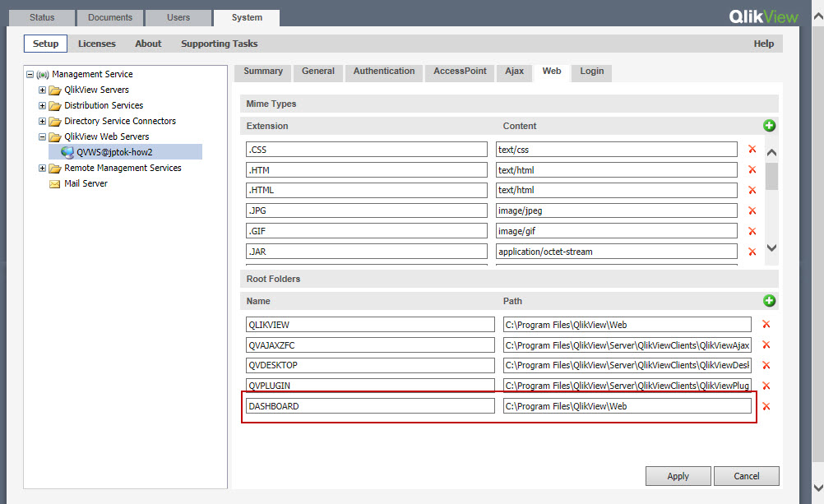Remove the QVAJAXZFC root folder
The height and width of the screenshot is (504, 824).
pos(766,345)
